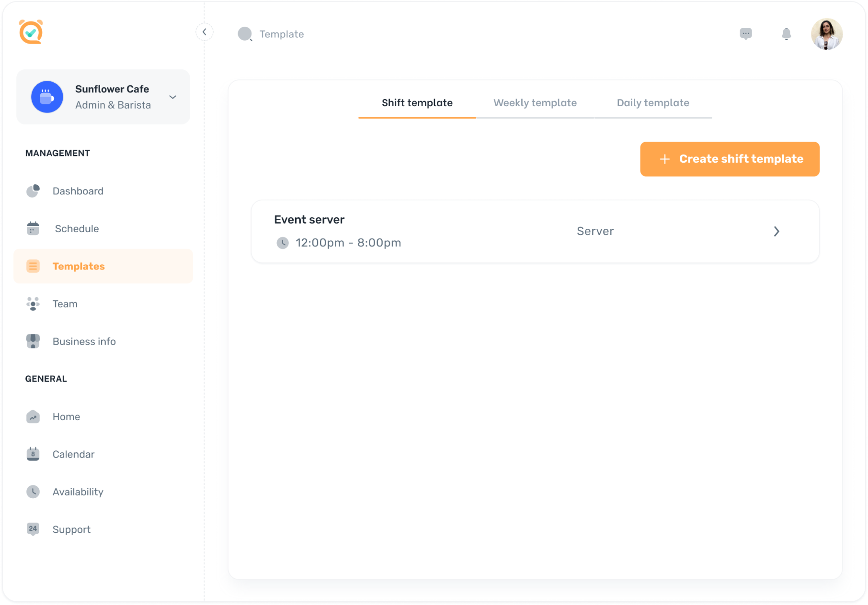Image resolution: width=868 pixels, height=605 pixels.
Task: Open Business info via briefcase icon
Action: [33, 341]
